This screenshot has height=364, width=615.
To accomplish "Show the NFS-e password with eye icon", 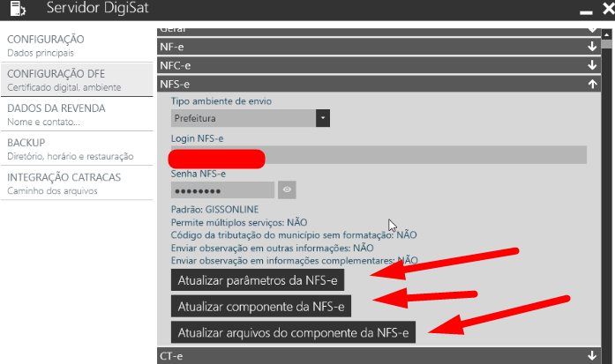I will tap(287, 189).
